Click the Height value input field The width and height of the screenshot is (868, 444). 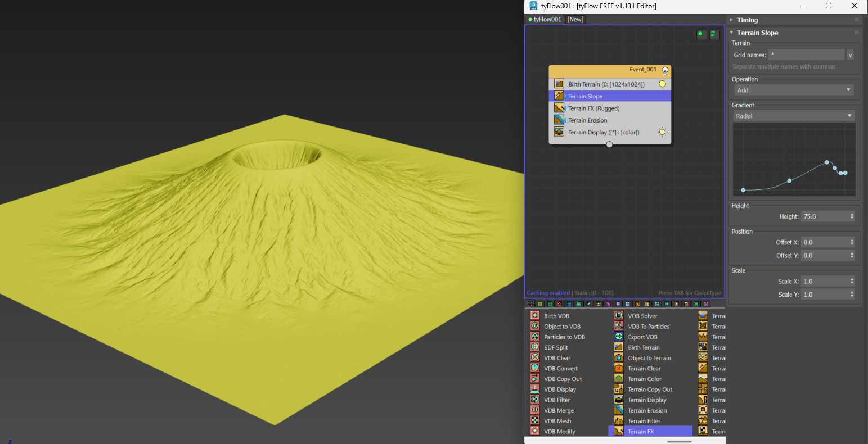coord(824,216)
